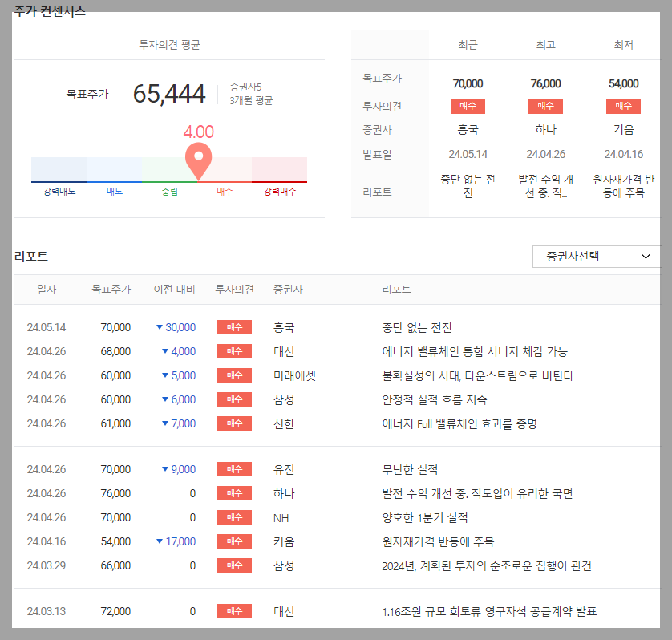Open report 중단 없는 전진 in list
The width and height of the screenshot is (672, 640).
(x=416, y=327)
